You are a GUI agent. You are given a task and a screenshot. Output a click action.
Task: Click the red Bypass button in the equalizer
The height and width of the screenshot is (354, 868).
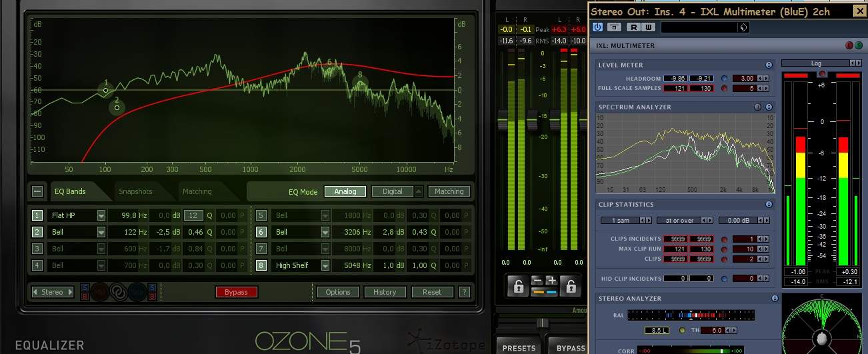point(236,292)
